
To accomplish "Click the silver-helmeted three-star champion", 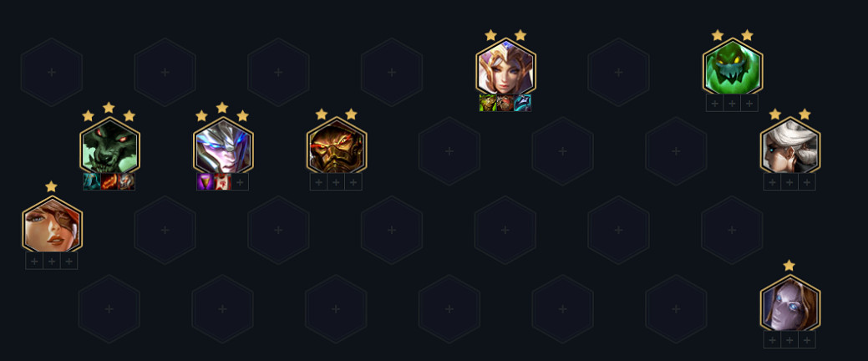I will [x=223, y=147].
